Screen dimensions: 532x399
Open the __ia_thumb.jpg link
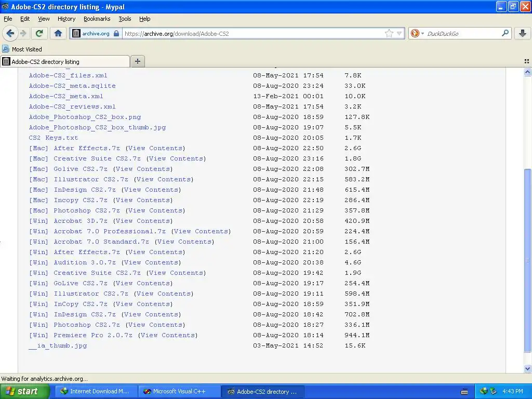[x=58, y=345]
